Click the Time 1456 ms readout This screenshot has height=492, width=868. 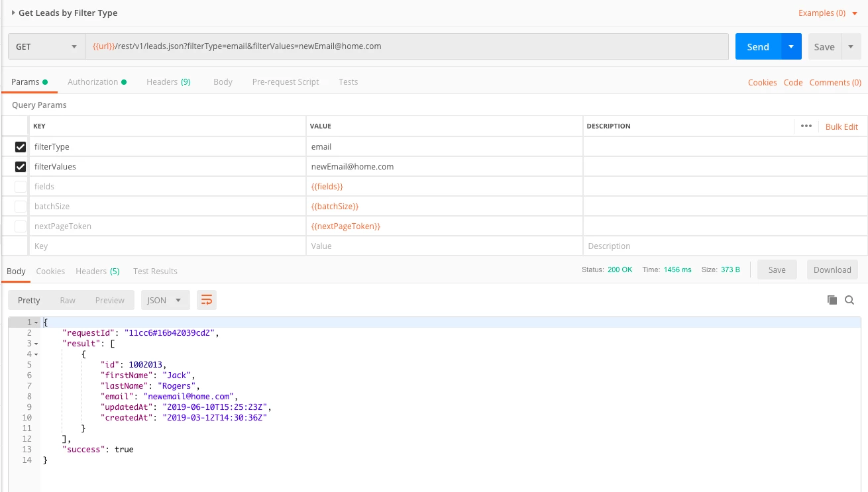click(667, 270)
